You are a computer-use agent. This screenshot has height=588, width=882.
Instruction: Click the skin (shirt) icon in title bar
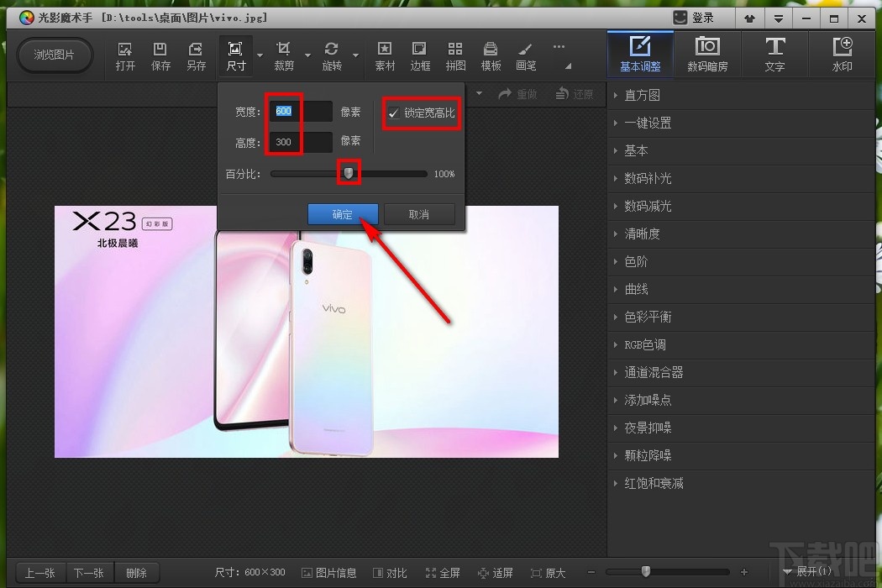pos(749,18)
